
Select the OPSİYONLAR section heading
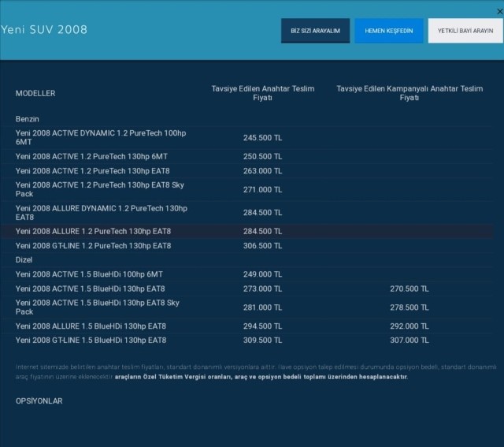39,401
